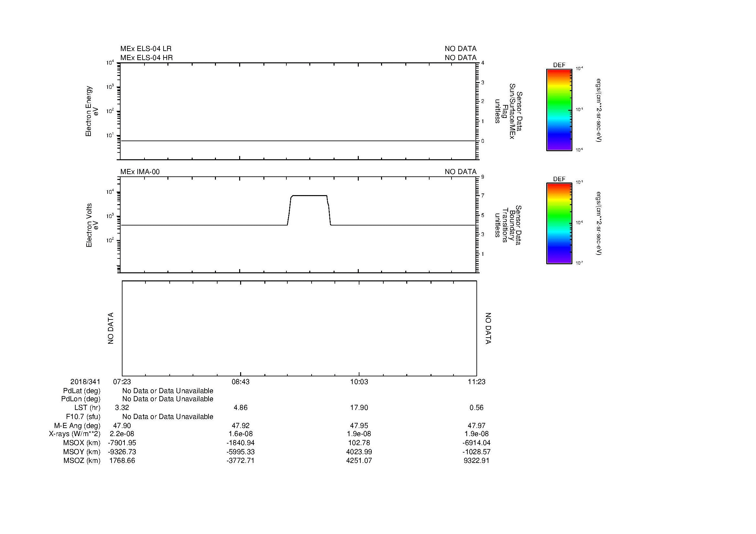Click the 11:23 time tick label
This screenshot has width=756, height=534.
pyautogui.click(x=476, y=382)
